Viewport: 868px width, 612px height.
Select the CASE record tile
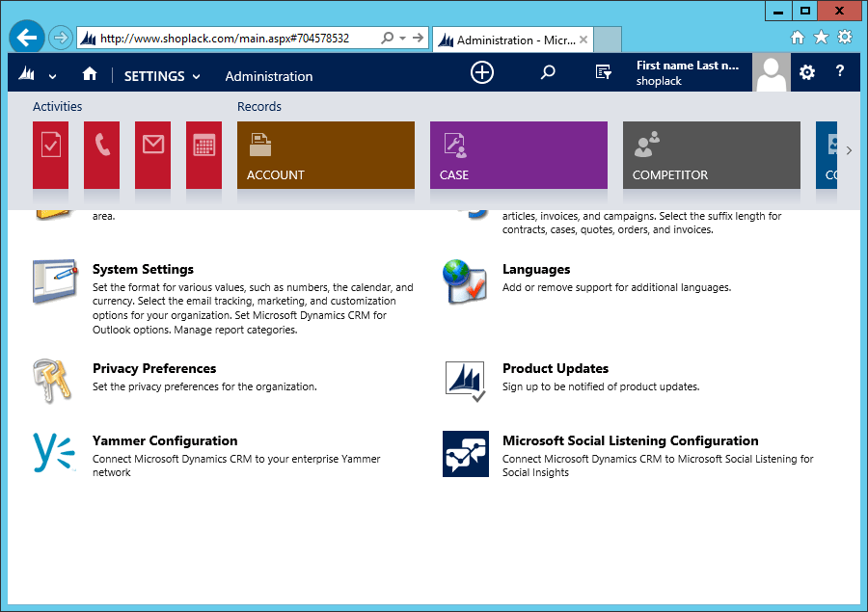(519, 155)
